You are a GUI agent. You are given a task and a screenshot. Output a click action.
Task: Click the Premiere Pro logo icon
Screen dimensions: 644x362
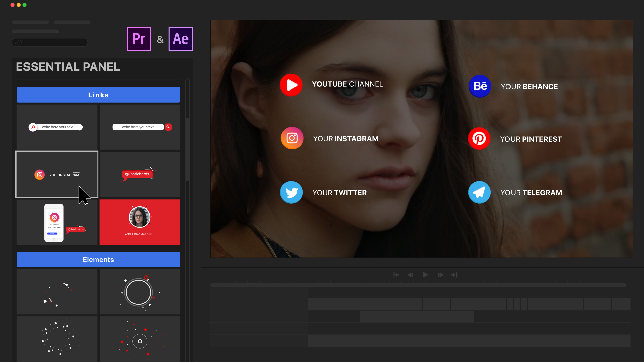click(x=139, y=39)
